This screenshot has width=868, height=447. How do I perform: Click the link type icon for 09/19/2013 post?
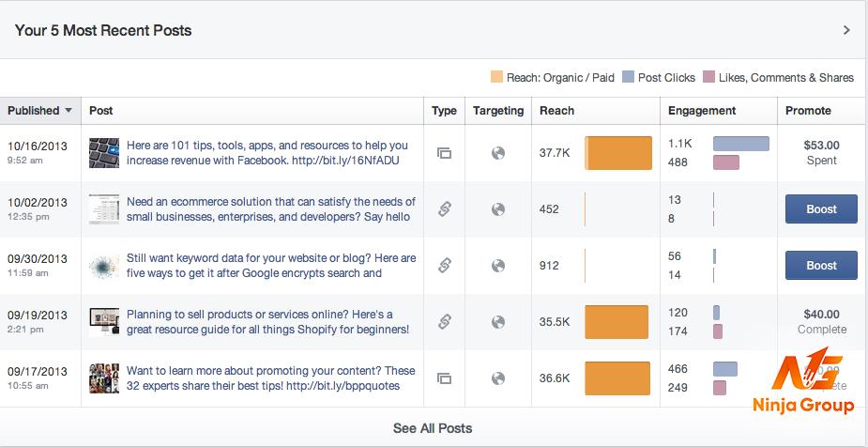point(444,322)
